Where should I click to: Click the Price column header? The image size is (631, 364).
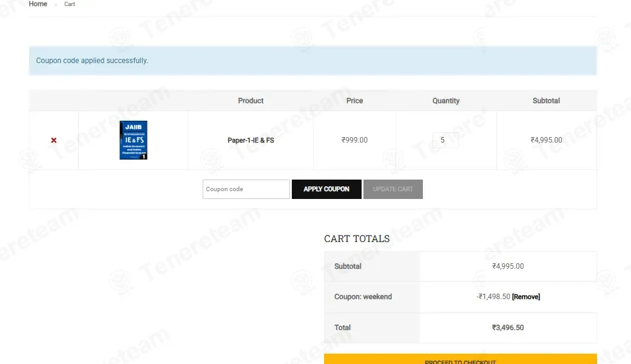354,101
